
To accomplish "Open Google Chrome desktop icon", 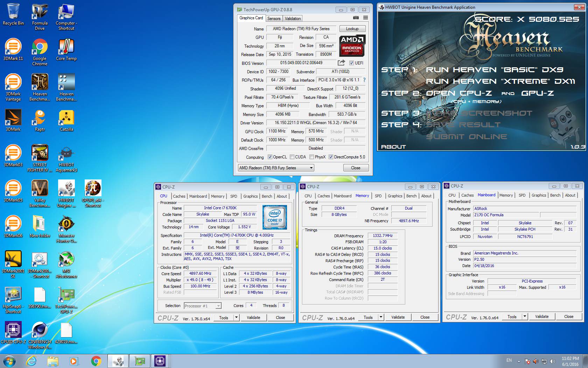I will coord(40,52).
